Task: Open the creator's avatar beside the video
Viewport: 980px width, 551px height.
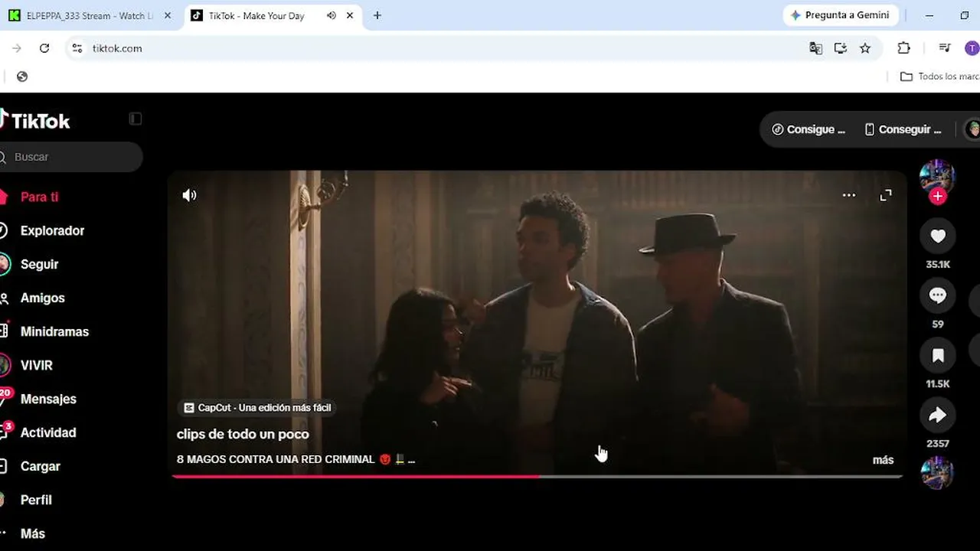Action: click(x=937, y=177)
